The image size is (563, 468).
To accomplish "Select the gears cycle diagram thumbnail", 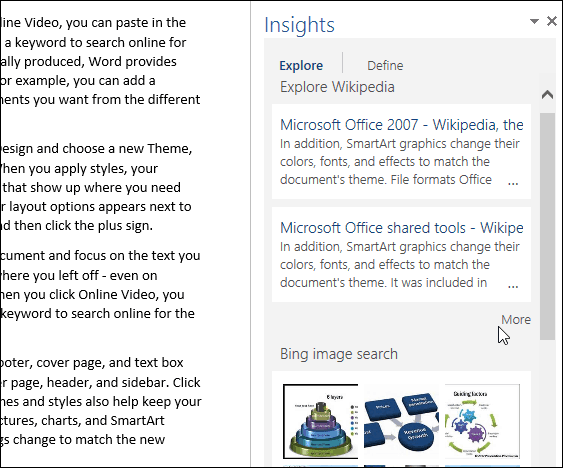I will pyautogui.click(x=482, y=421).
